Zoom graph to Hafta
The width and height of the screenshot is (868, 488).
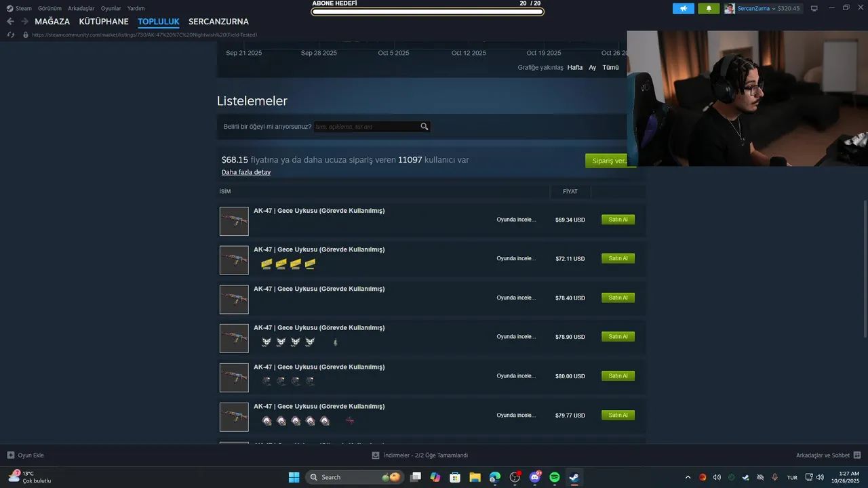click(575, 68)
